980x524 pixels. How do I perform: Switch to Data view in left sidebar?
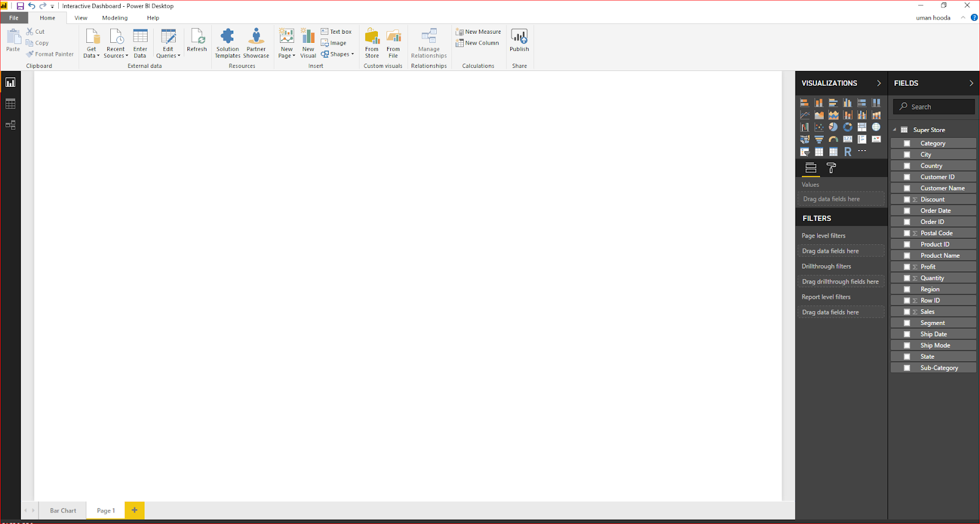pyautogui.click(x=10, y=104)
